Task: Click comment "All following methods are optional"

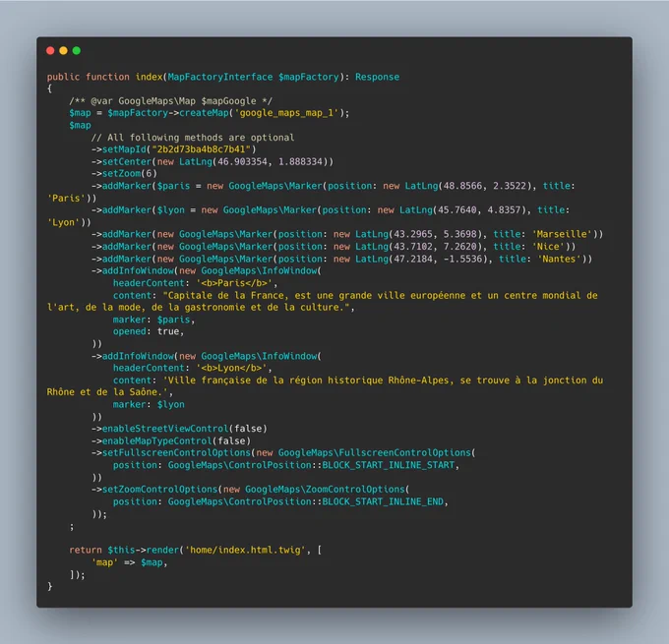Action: [x=201, y=138]
